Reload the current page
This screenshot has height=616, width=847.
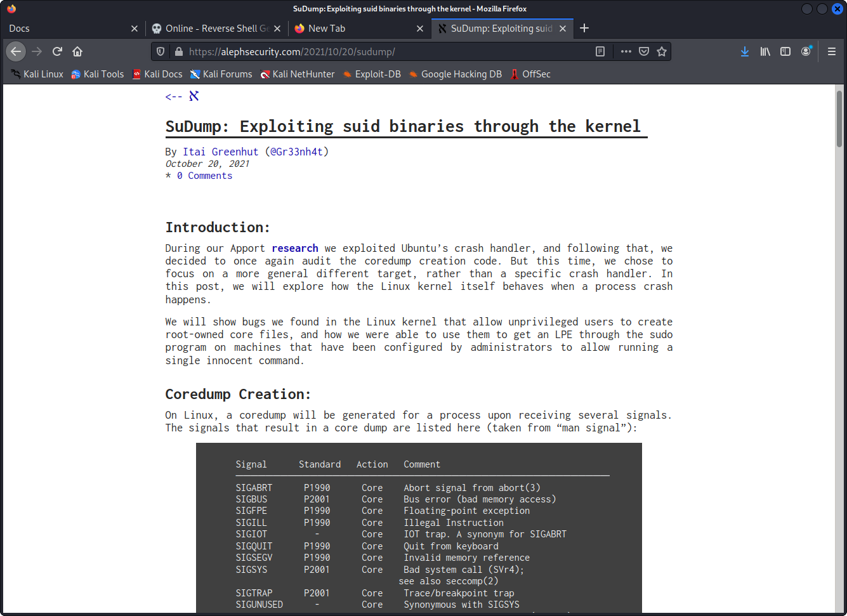click(57, 51)
